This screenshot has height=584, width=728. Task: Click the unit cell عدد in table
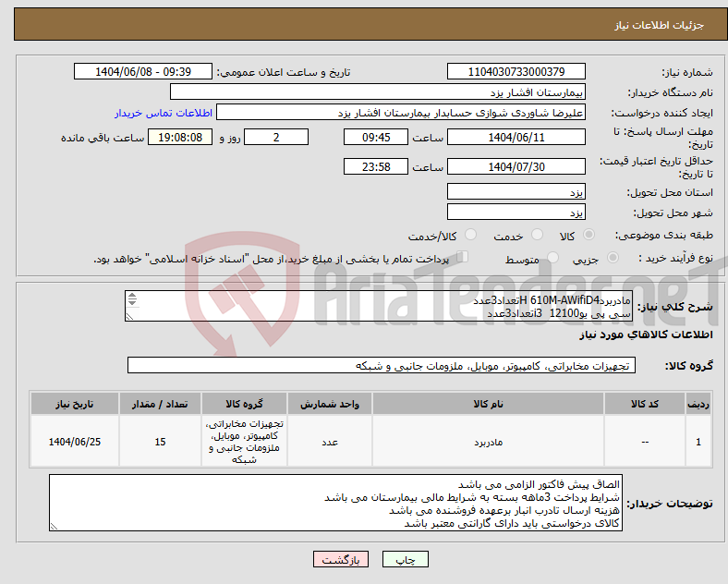(x=330, y=442)
